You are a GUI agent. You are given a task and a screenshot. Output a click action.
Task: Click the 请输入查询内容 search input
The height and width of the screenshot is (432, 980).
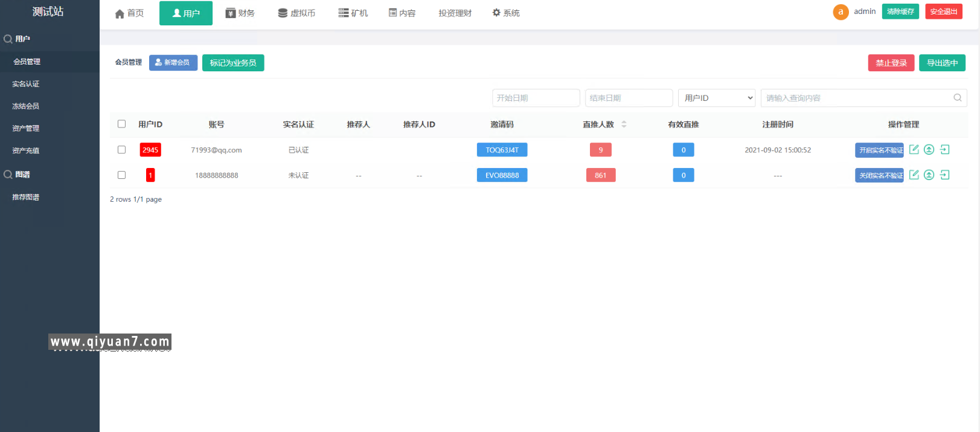[856, 98]
